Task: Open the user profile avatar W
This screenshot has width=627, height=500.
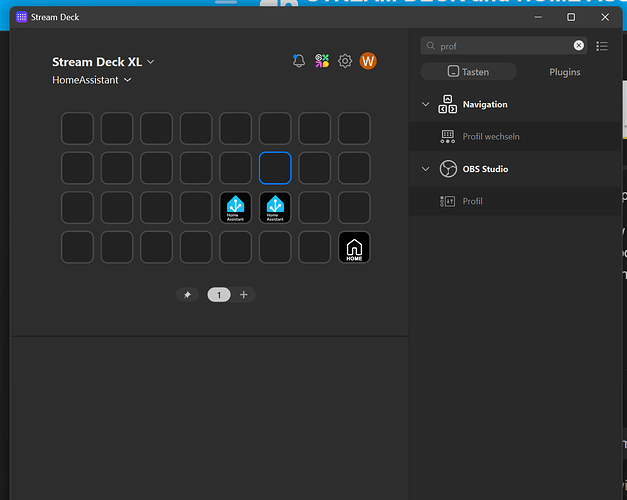Action: tap(368, 61)
